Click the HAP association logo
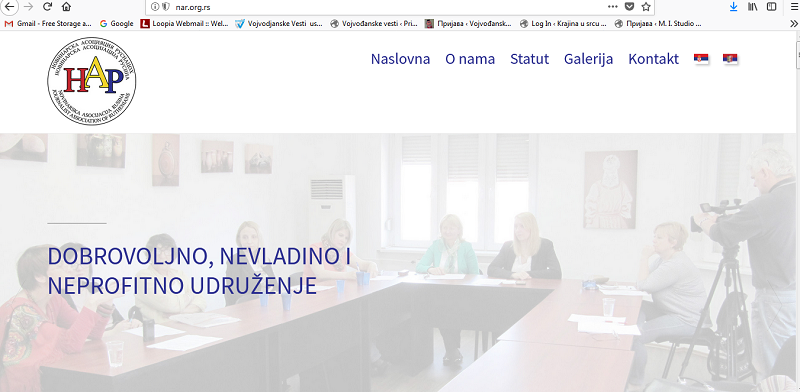The image size is (800, 392). click(91, 81)
